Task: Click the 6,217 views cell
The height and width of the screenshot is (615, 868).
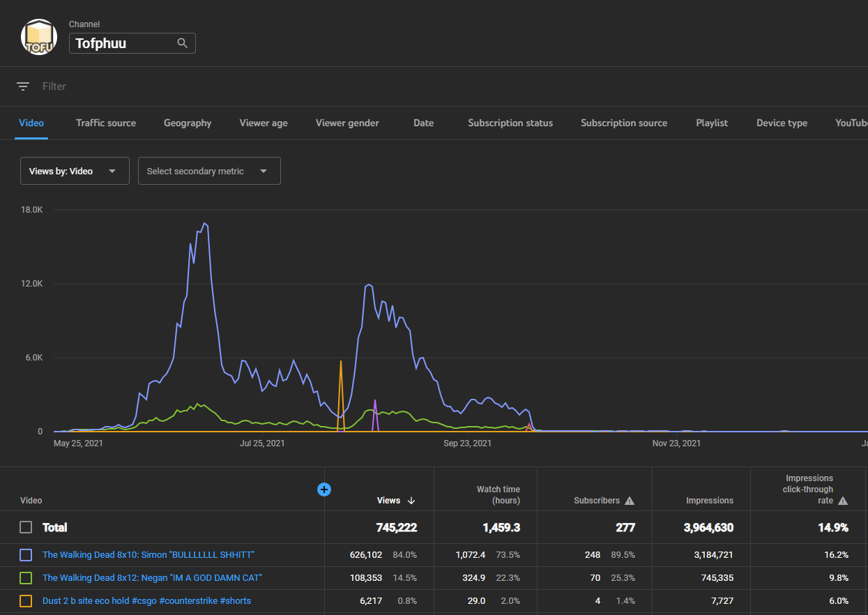Action: [370, 601]
